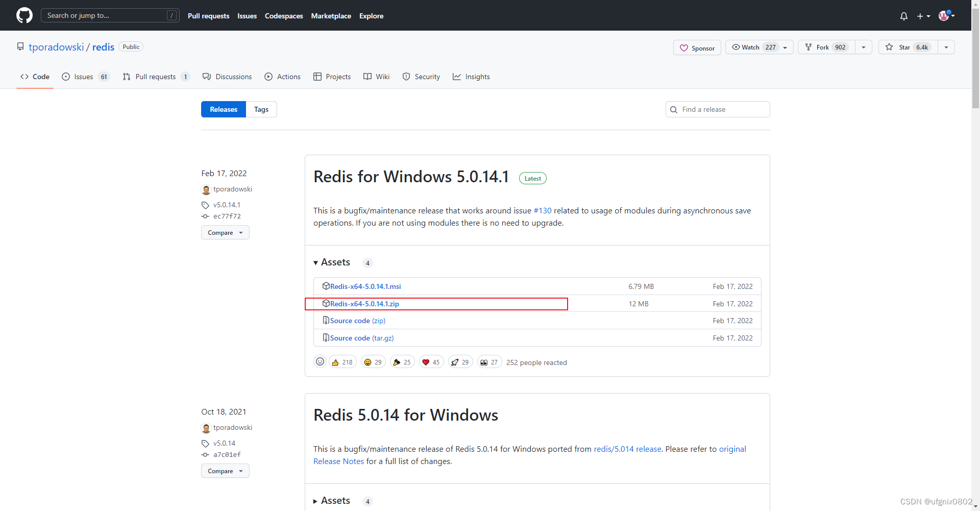This screenshot has height=511, width=980.
Task: Toggle the rocket reaction 29
Action: point(460,362)
